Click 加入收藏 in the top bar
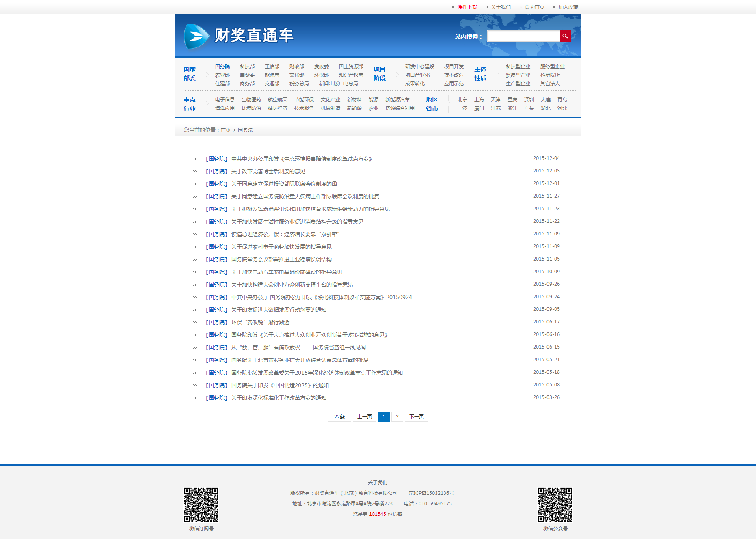This screenshot has height=539, width=756. [568, 7]
